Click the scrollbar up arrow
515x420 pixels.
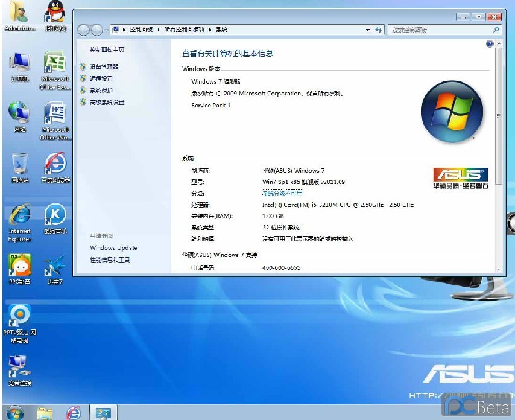(499, 43)
